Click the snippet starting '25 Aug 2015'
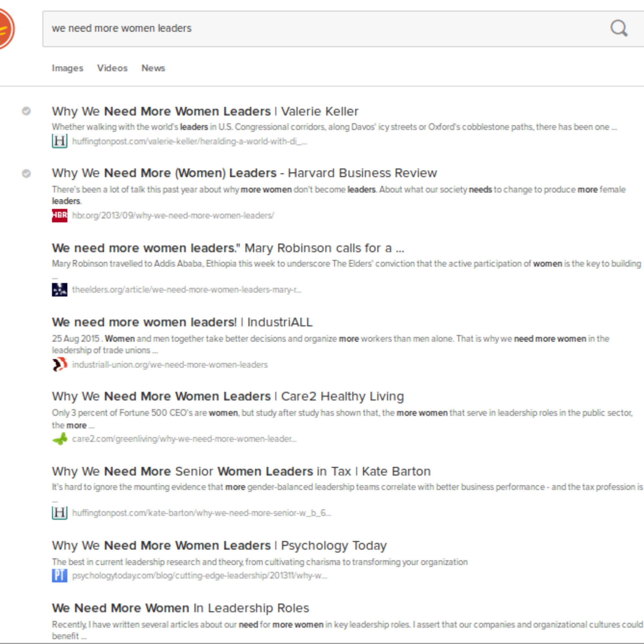The width and height of the screenshot is (644, 644). [x=331, y=344]
